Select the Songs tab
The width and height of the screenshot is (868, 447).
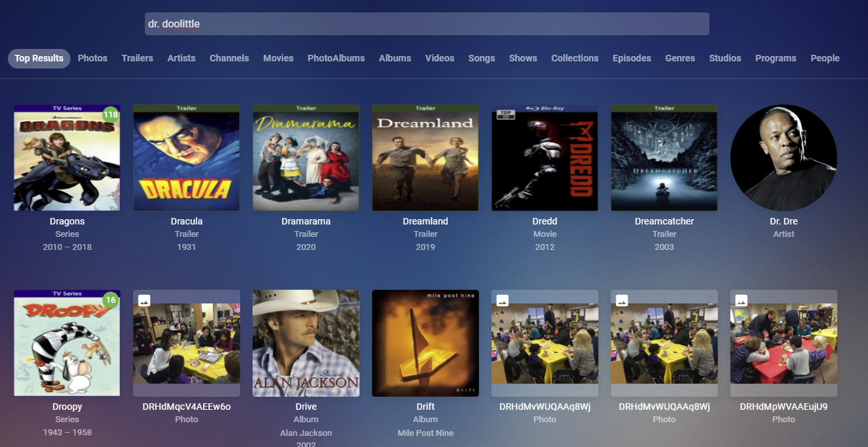click(482, 58)
